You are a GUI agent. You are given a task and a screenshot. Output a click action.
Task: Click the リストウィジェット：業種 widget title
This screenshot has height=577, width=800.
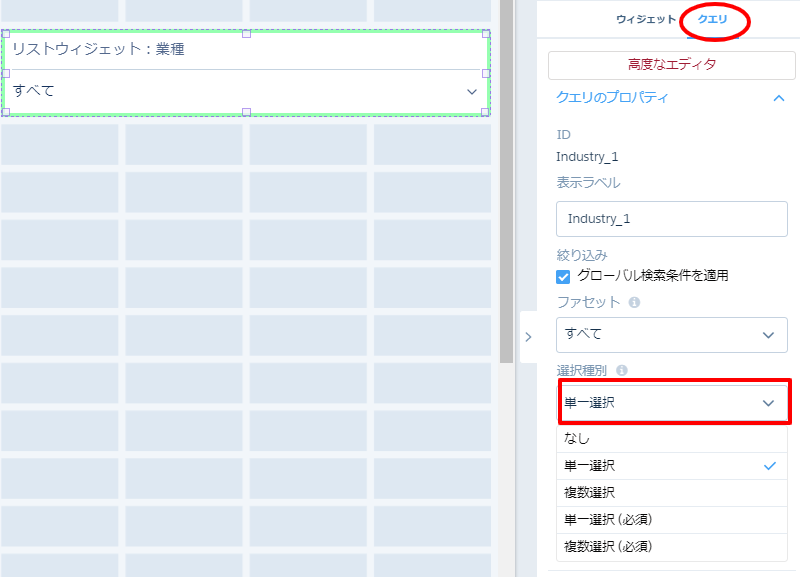(98, 49)
